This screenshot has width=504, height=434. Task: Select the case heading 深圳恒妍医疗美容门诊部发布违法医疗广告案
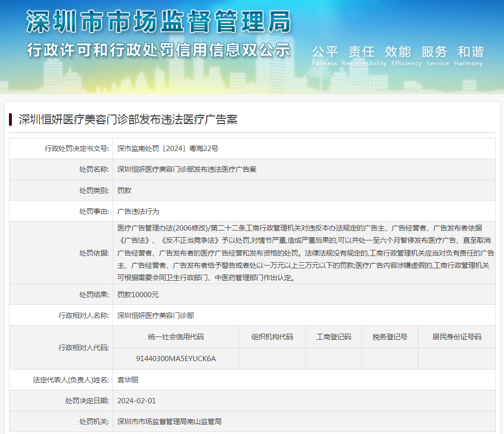128,119
